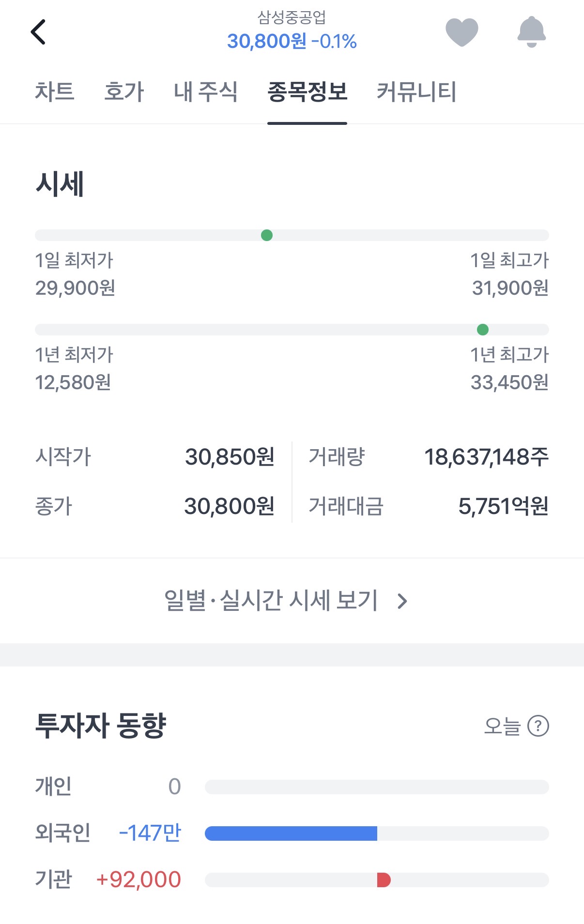The height and width of the screenshot is (924, 584).
Task: Tap the 30,800원 -0.1% header price
Action: click(292, 42)
